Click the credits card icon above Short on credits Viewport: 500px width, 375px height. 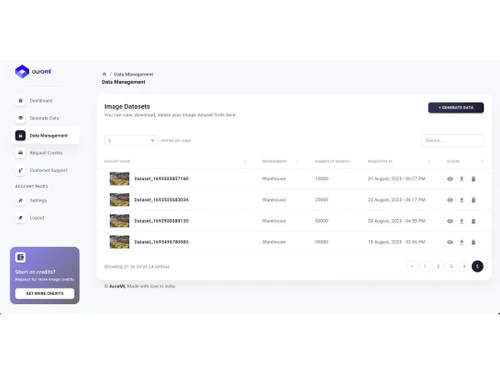point(20,257)
